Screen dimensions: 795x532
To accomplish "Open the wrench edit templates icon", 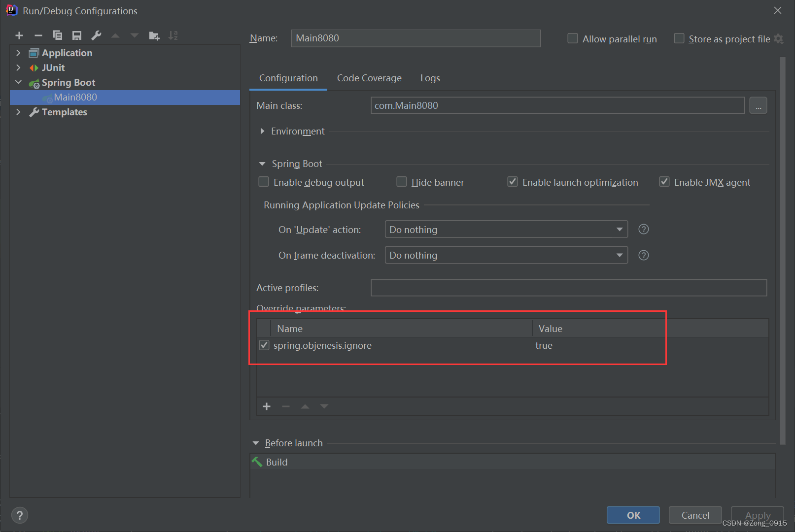I will click(x=96, y=35).
